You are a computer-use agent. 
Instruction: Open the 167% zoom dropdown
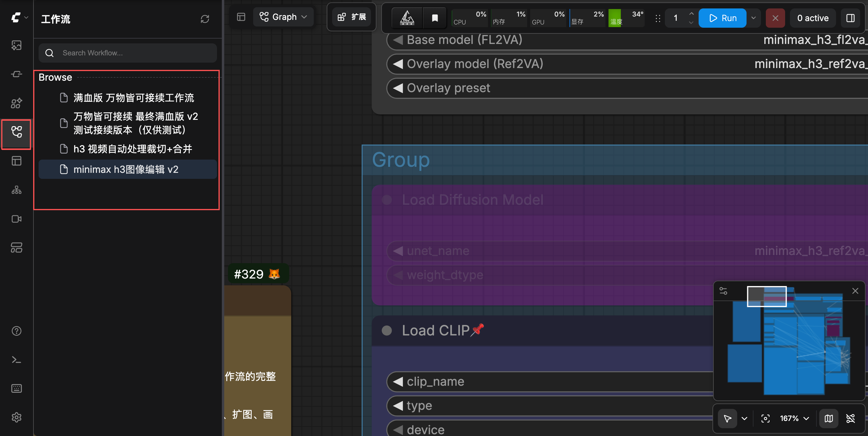point(794,419)
